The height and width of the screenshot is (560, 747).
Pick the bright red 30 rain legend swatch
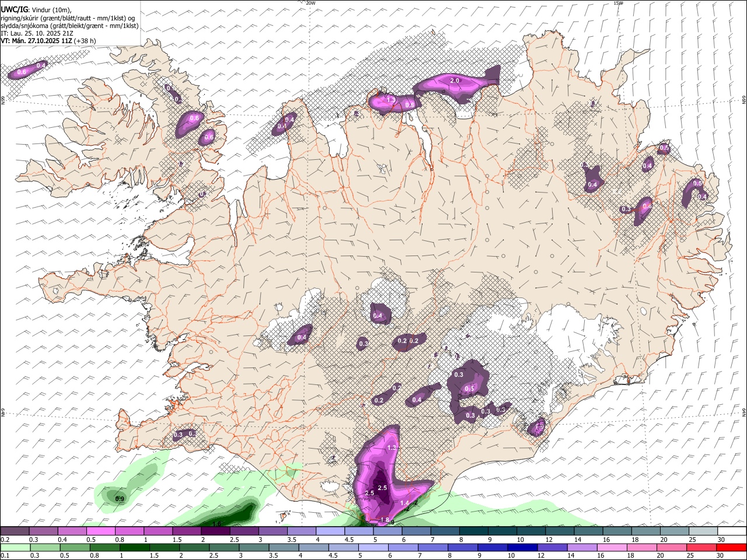click(x=731, y=548)
